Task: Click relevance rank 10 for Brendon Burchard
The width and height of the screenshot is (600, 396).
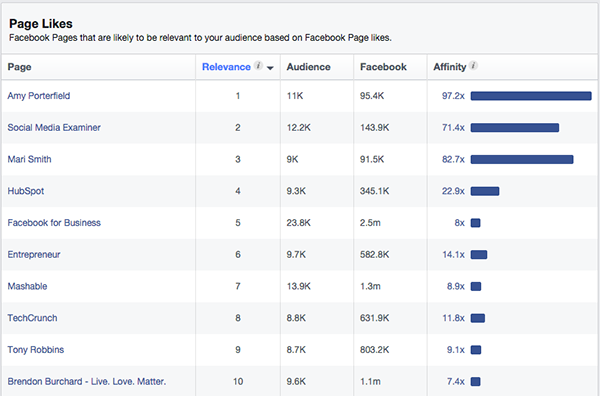Action: point(238,381)
